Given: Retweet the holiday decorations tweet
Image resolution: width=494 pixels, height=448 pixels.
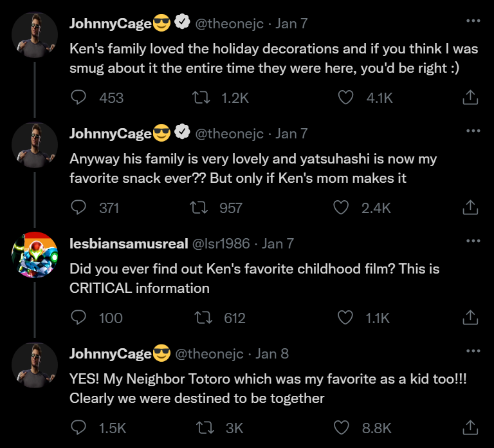Looking at the screenshot, I should pyautogui.click(x=201, y=98).
